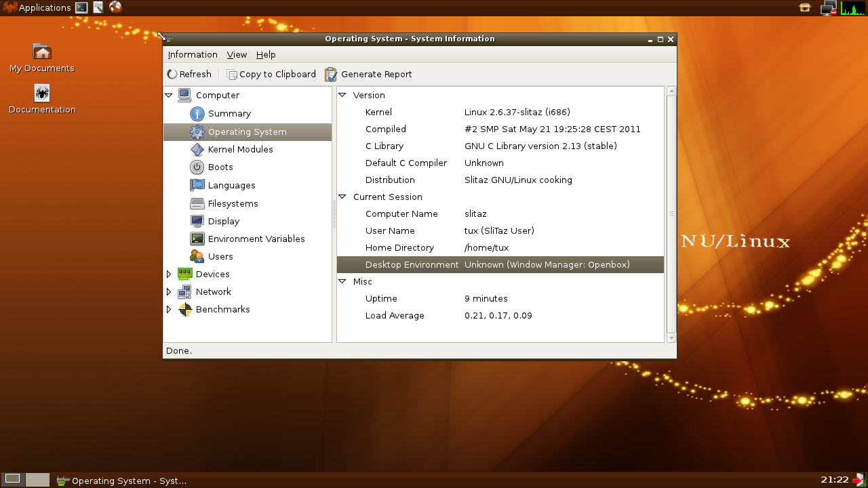Select the Display entry

pyautogui.click(x=223, y=222)
